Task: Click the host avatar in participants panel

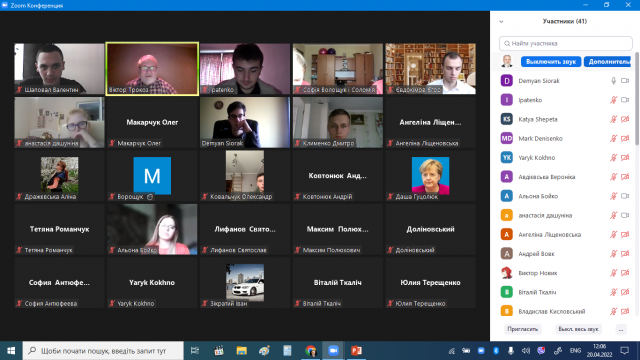Action: tap(507, 61)
